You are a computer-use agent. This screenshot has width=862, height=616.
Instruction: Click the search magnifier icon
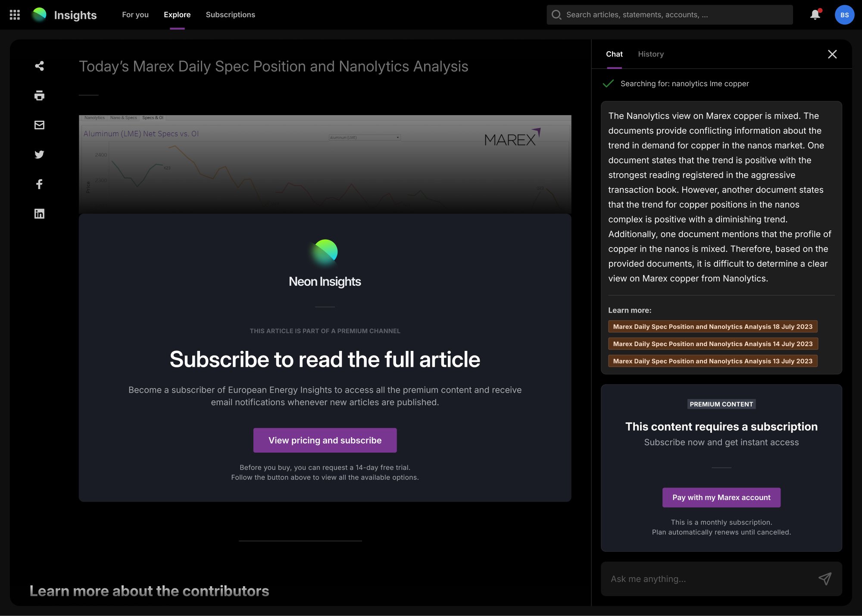[x=556, y=15]
